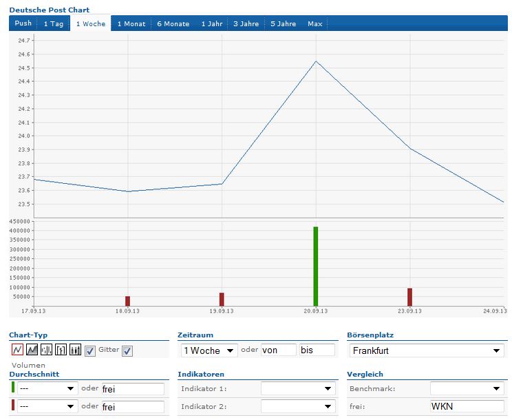Click the red volume bar at 19.09.13

(x=222, y=300)
